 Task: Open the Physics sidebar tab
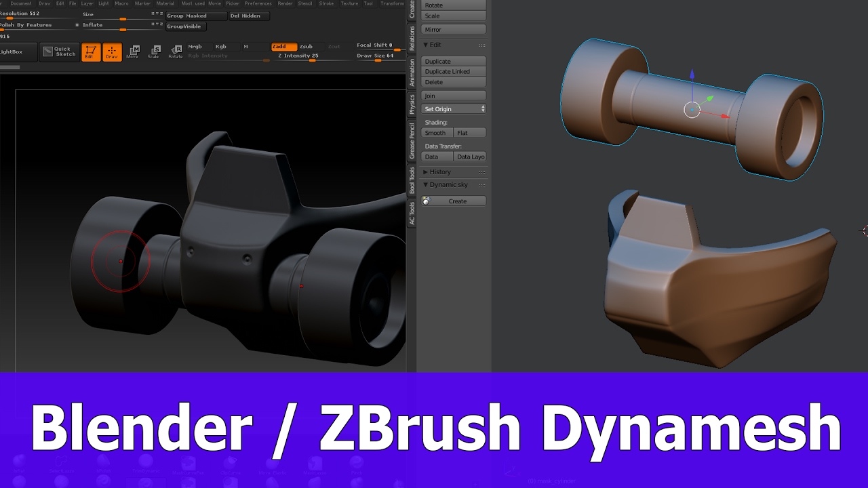[x=412, y=105]
